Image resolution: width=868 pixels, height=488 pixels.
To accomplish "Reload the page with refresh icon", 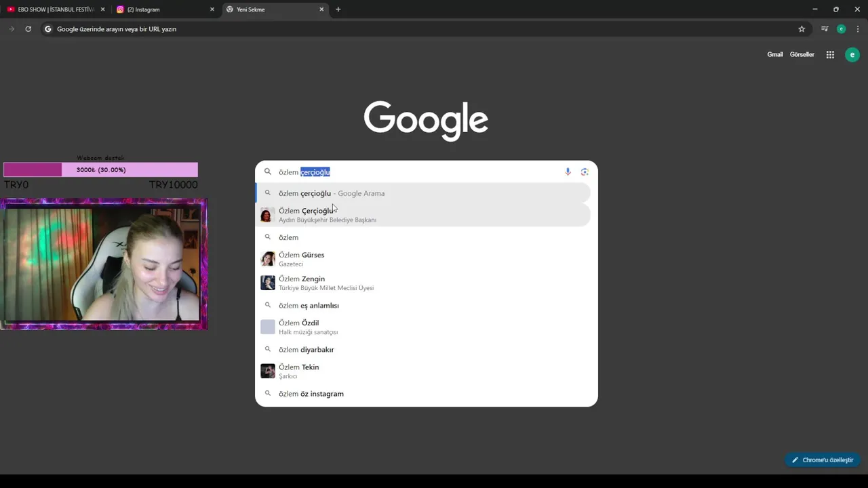I will pos(28,29).
